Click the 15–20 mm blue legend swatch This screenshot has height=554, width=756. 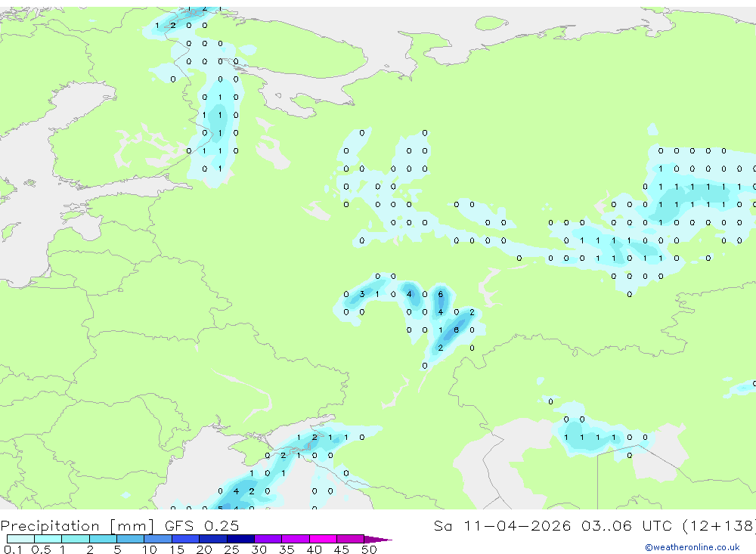pos(185,539)
